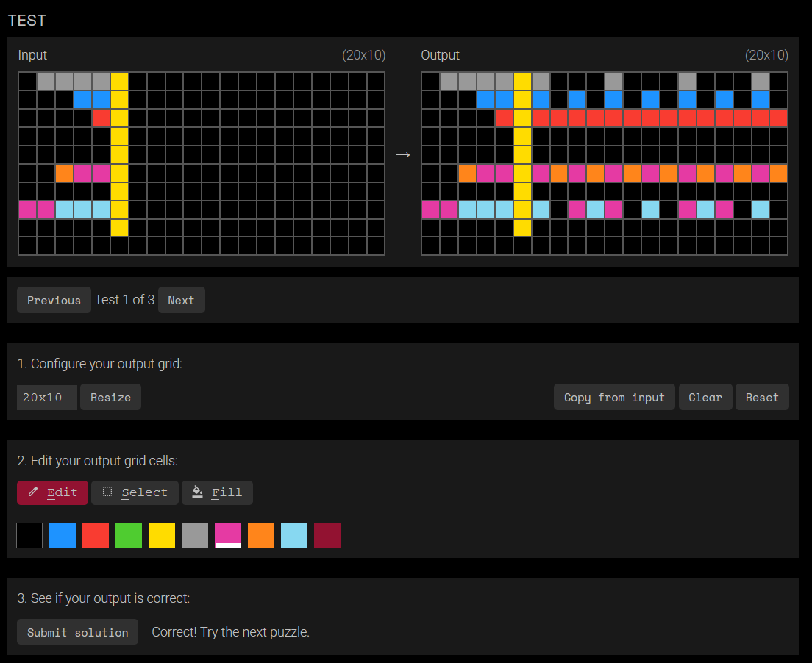Switch to the Fill bucket tool
812x663 pixels.
point(217,492)
